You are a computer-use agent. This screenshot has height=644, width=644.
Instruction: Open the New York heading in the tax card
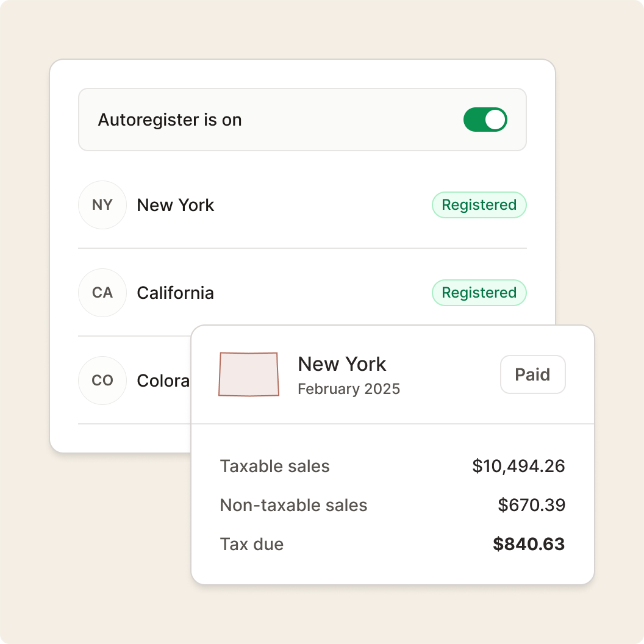click(342, 364)
